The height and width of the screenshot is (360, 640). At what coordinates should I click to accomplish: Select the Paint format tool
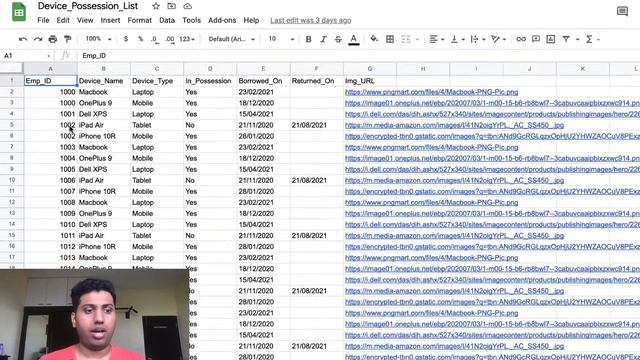click(67, 39)
